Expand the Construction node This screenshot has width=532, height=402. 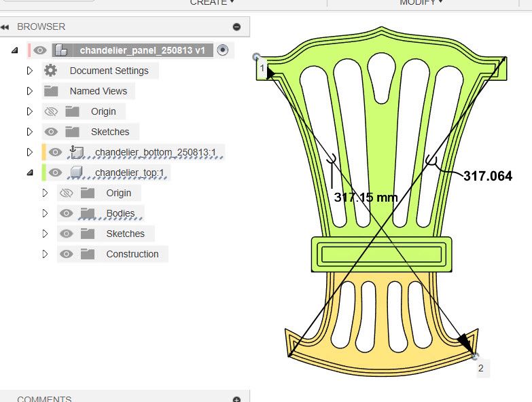(x=45, y=254)
